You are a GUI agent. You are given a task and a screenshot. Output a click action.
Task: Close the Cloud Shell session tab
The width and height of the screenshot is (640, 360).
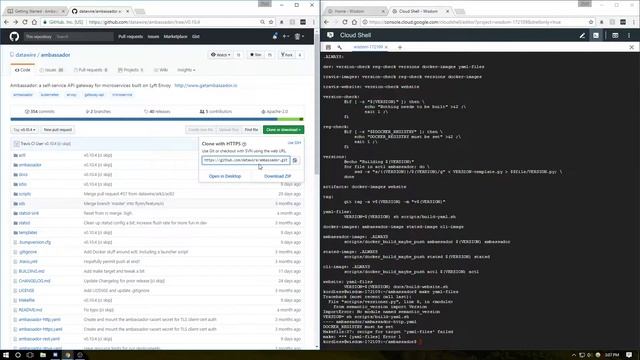click(386, 47)
